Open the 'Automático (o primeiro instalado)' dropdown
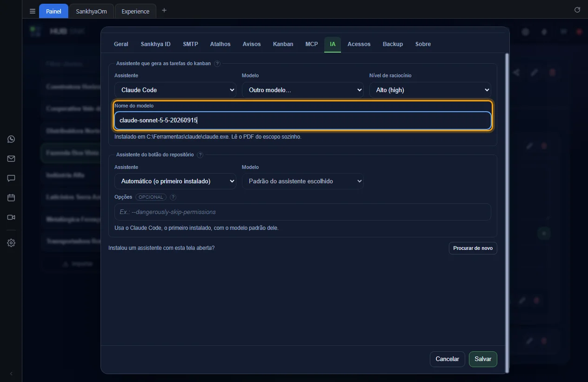The image size is (588, 382). [175, 181]
